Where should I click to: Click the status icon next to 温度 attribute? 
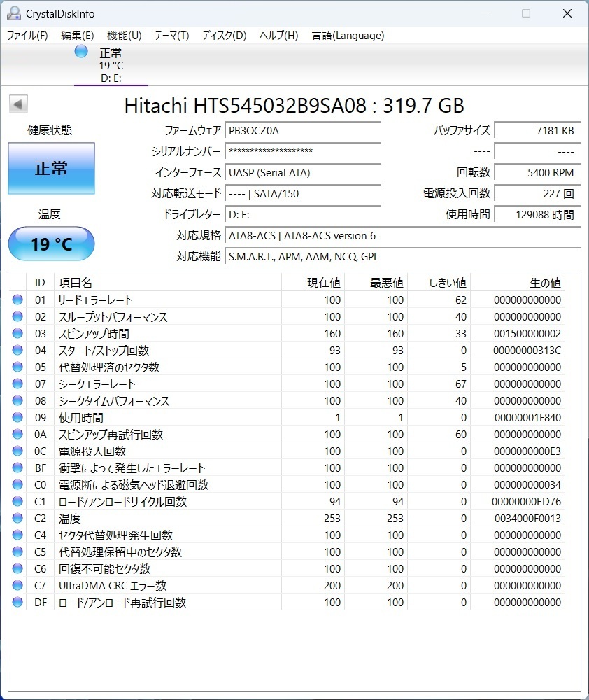coord(17,518)
